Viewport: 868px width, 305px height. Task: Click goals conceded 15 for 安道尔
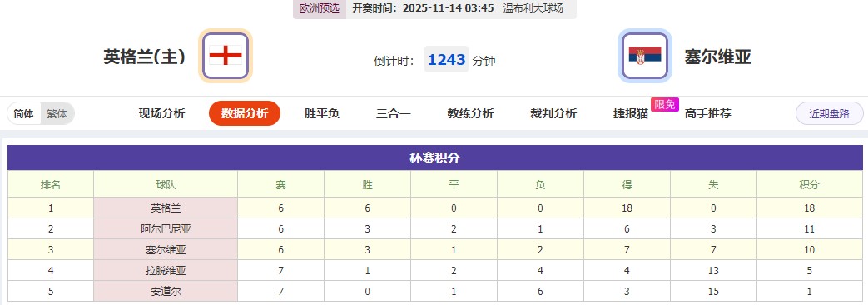coord(713,292)
